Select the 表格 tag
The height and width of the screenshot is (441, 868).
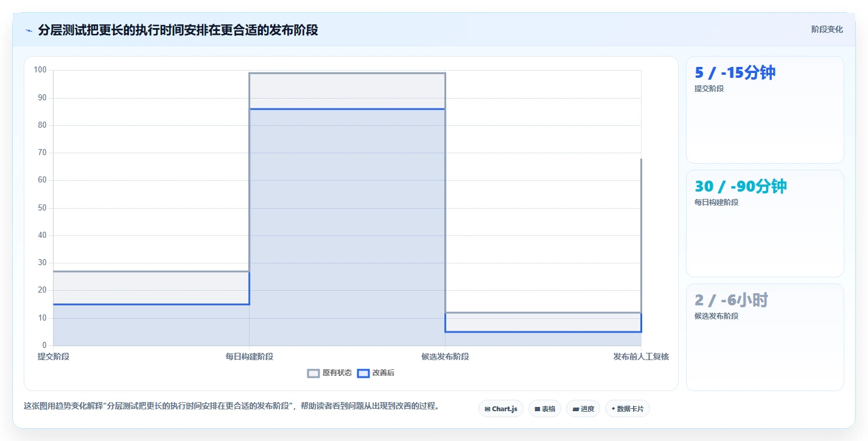click(545, 409)
